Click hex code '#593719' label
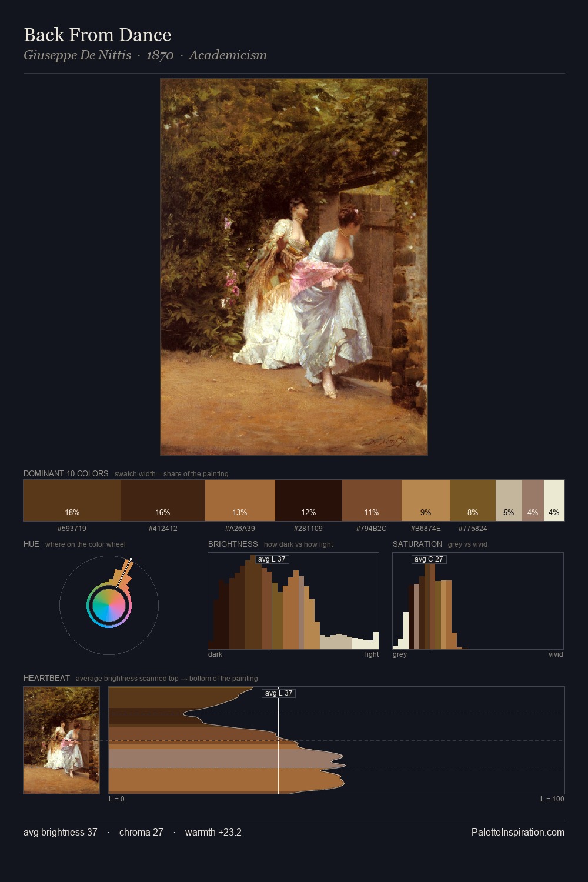 tap(72, 528)
